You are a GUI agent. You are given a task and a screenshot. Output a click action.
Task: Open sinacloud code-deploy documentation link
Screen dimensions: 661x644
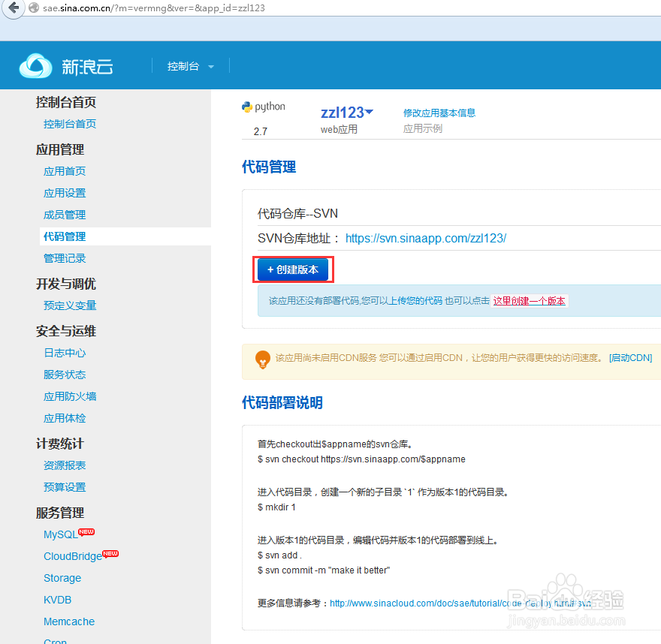(460, 603)
